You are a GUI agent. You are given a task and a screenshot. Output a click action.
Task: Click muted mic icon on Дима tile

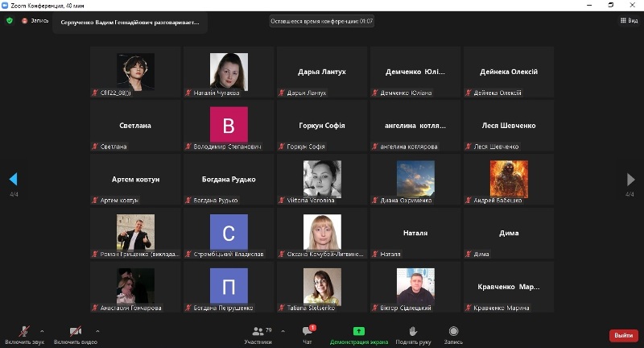pos(469,255)
